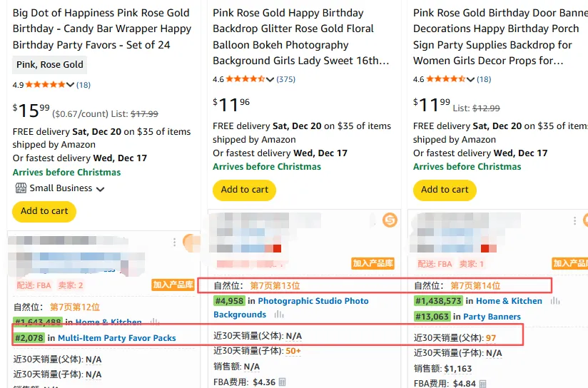Click the Small Business storefront icon
Image resolution: width=588 pixels, height=388 pixels.
pos(20,188)
